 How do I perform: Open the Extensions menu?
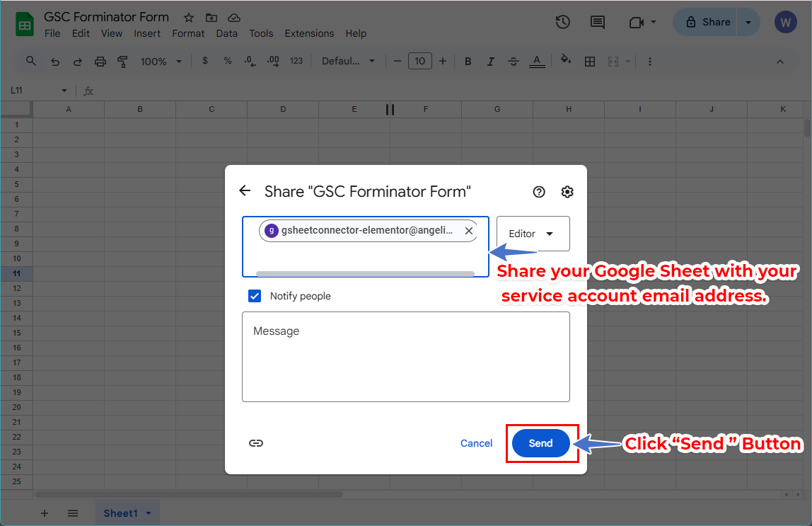(309, 33)
